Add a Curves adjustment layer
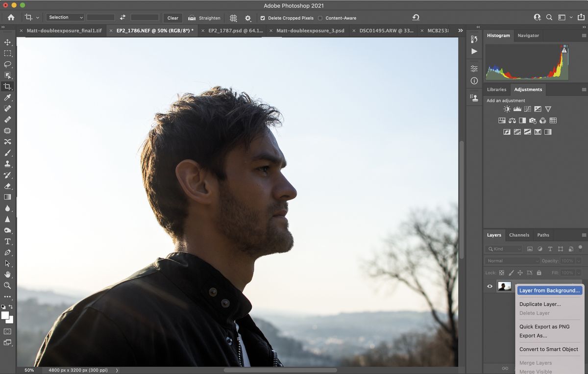The width and height of the screenshot is (588, 374). point(527,109)
